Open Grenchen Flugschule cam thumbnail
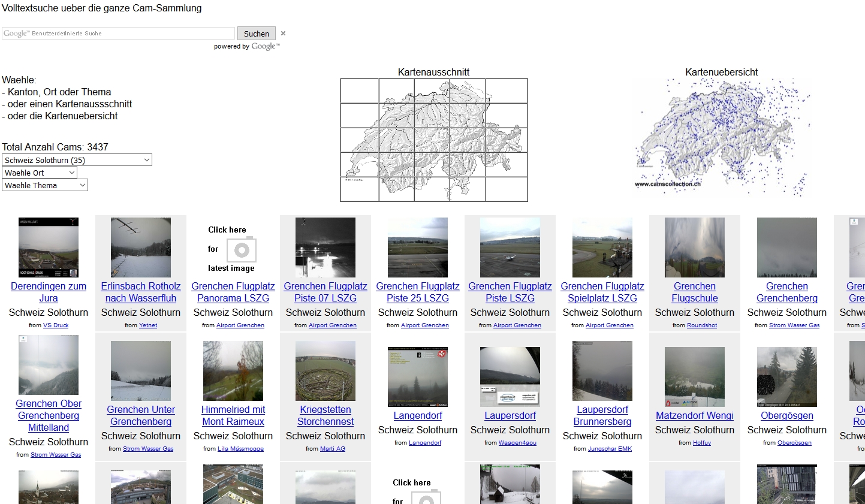 (x=695, y=248)
